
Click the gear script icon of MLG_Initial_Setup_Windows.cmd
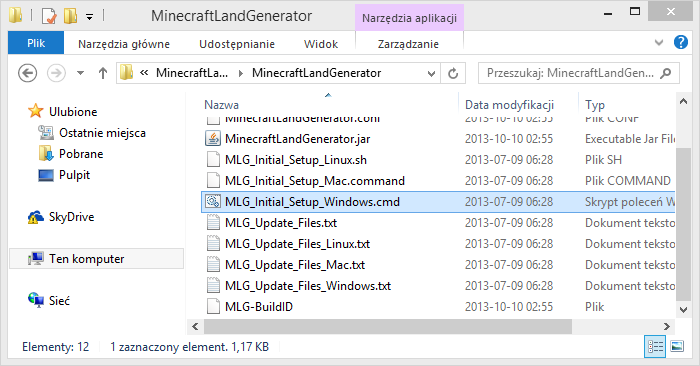pyautogui.click(x=213, y=202)
